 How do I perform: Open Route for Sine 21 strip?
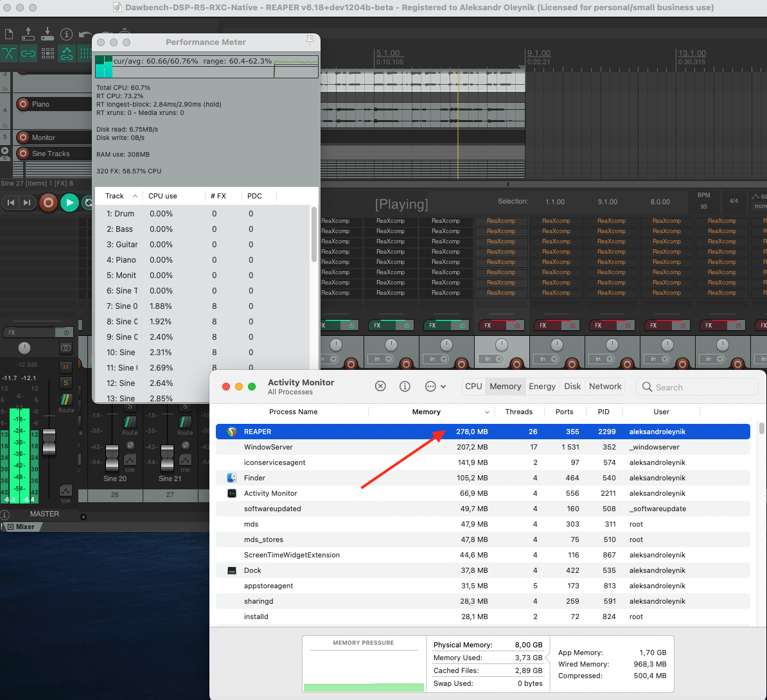click(x=185, y=422)
